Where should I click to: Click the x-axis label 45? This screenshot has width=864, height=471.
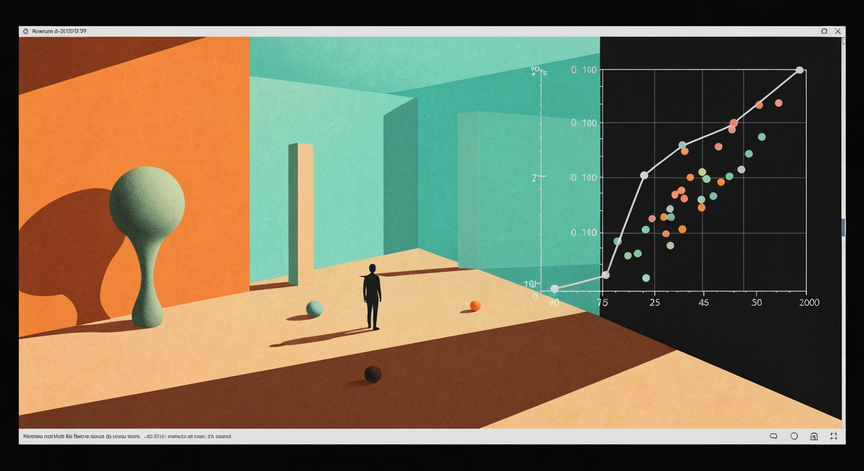point(704,302)
